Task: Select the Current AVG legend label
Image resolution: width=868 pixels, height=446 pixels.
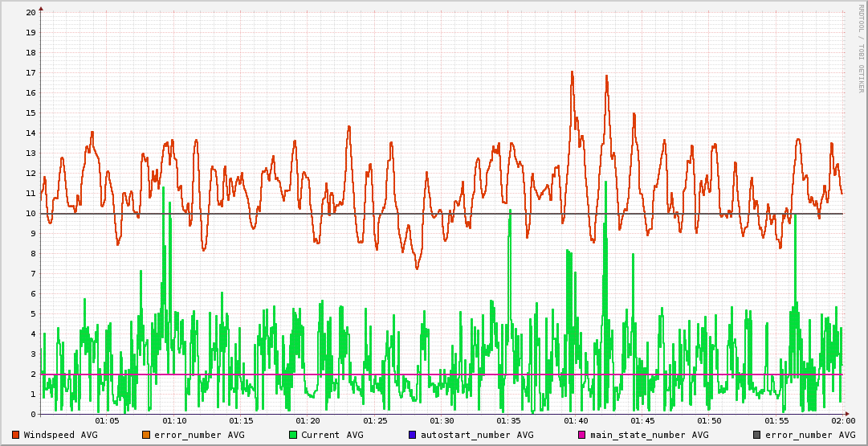Action: coord(332,435)
